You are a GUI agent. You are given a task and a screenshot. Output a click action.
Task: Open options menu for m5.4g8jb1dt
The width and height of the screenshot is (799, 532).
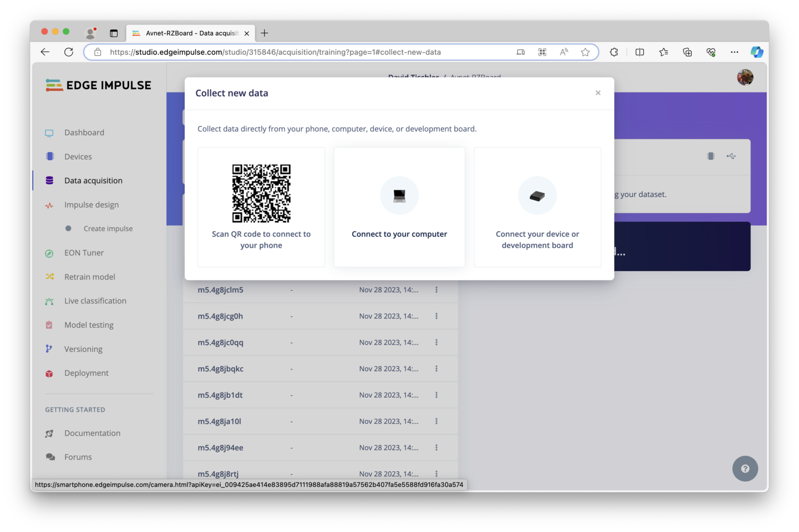coord(436,395)
